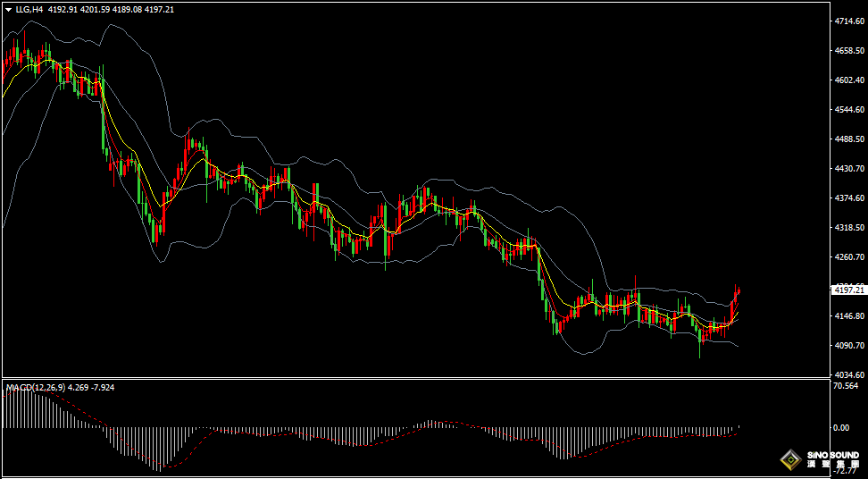
Task: Click the MACD(12,26,9) indicator label
Action: point(36,388)
